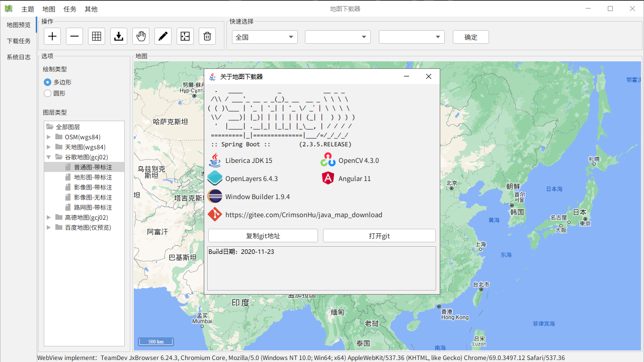
Task: Select 地形图-带标注 layer
Action: pos(93,177)
